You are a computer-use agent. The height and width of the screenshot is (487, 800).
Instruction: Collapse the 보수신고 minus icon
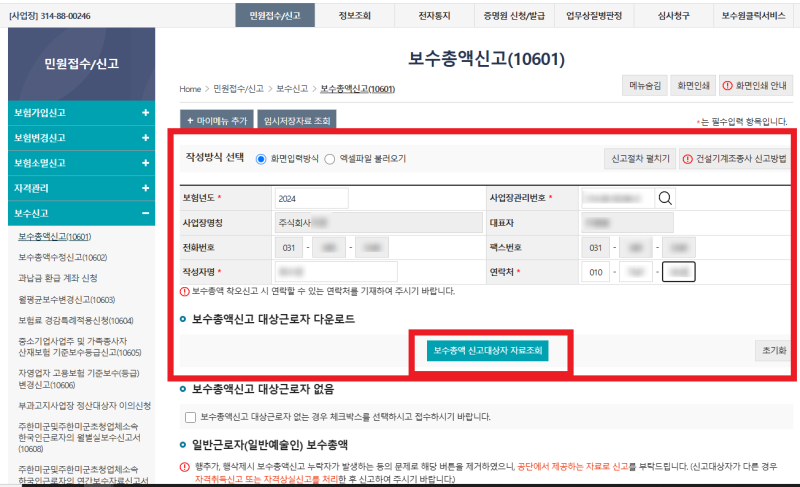pyautogui.click(x=145, y=213)
